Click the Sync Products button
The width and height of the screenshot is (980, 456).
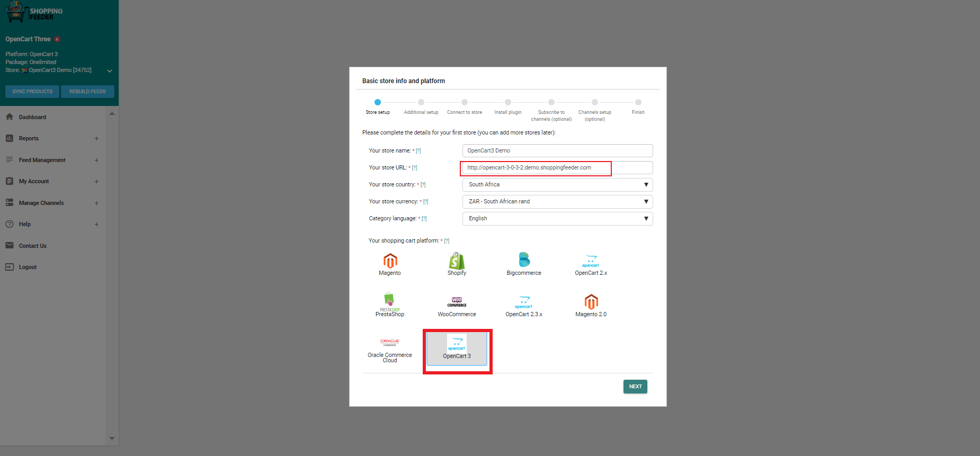[x=32, y=92]
